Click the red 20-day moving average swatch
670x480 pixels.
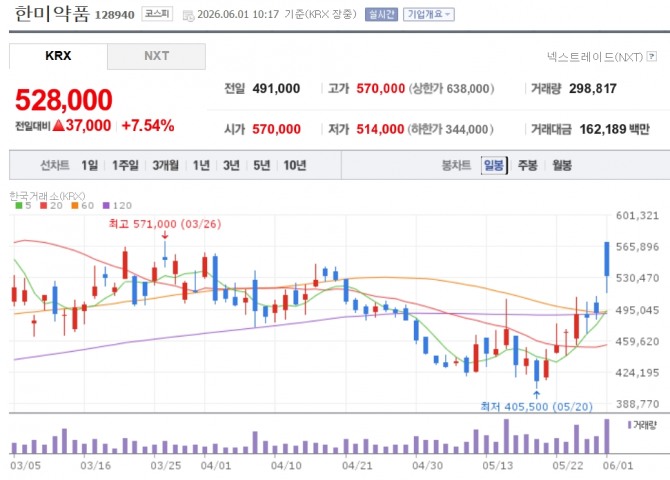pos(43,206)
